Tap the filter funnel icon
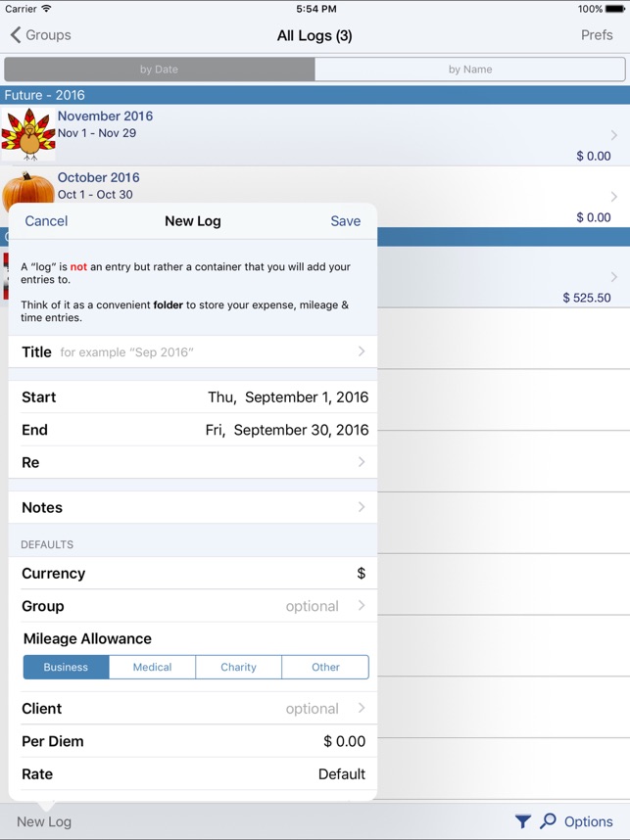This screenshot has width=630, height=840. pyautogui.click(x=523, y=821)
